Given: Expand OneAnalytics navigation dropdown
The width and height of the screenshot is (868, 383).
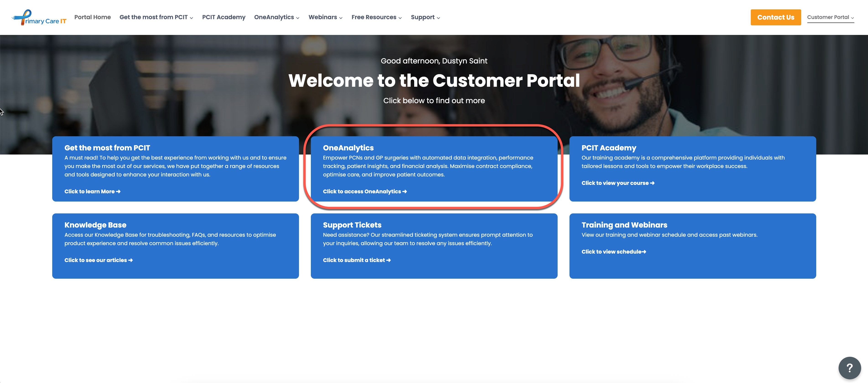Looking at the screenshot, I should [x=277, y=17].
